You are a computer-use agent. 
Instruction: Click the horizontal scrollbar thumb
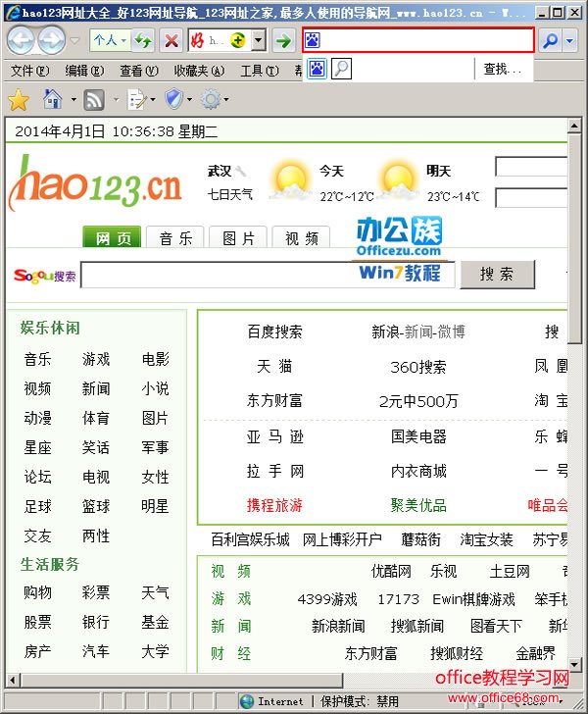(182, 681)
